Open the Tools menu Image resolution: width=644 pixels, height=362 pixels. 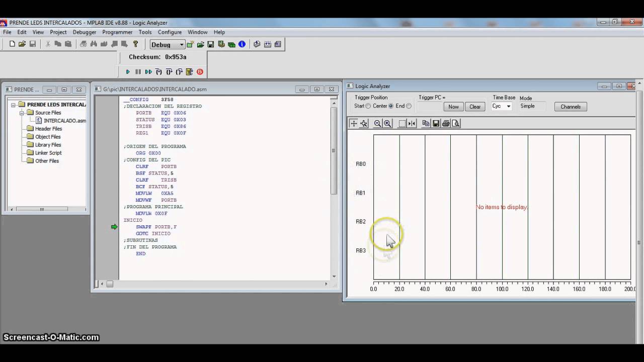(x=145, y=32)
